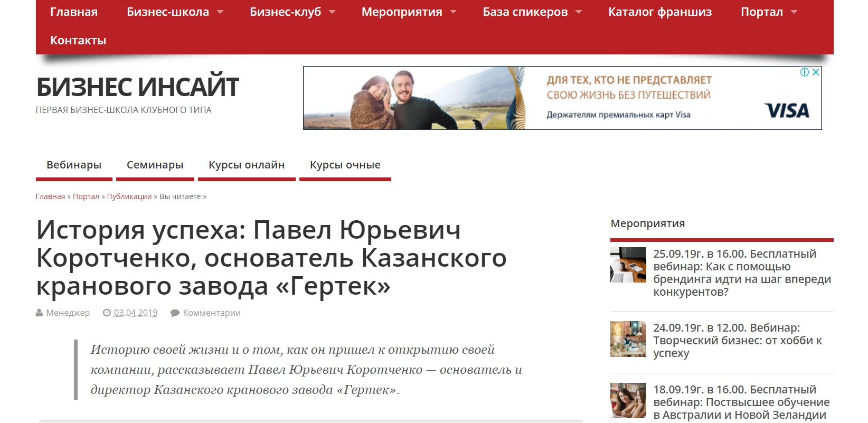
Task: Open the Портал dropdown arrow
Action: tap(794, 12)
